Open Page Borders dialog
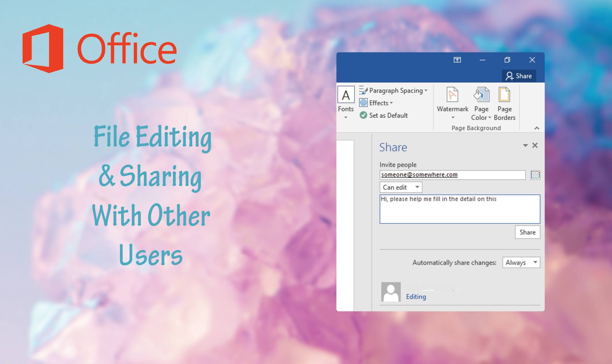The height and width of the screenshot is (364, 612). 504,104
